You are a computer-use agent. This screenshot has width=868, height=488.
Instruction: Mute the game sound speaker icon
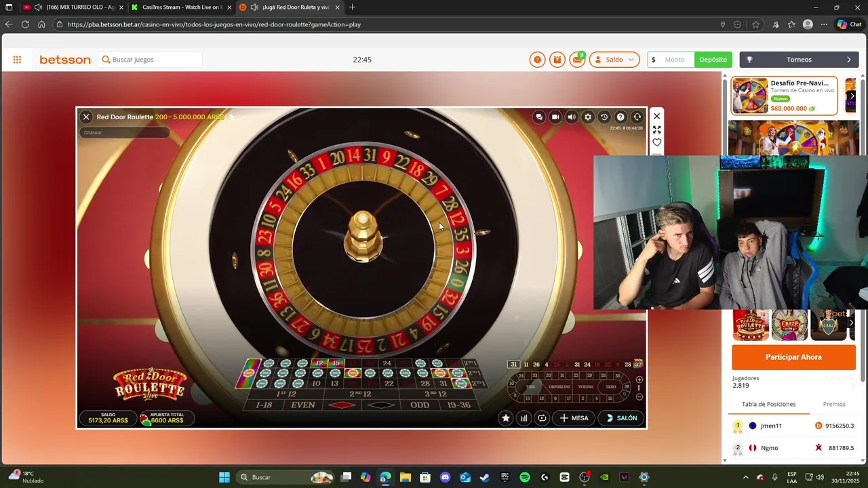click(572, 117)
